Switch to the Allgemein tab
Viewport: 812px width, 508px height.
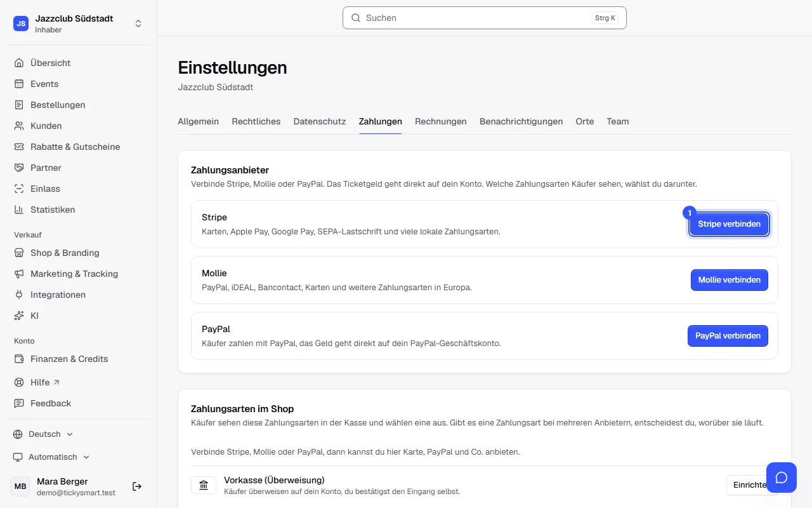pyautogui.click(x=199, y=121)
